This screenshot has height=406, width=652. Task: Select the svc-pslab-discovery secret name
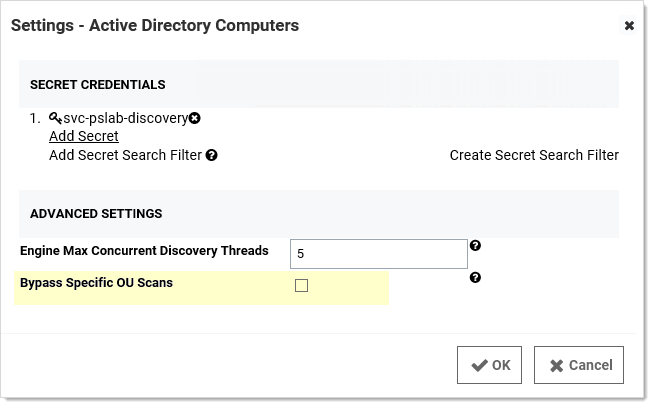[125, 118]
